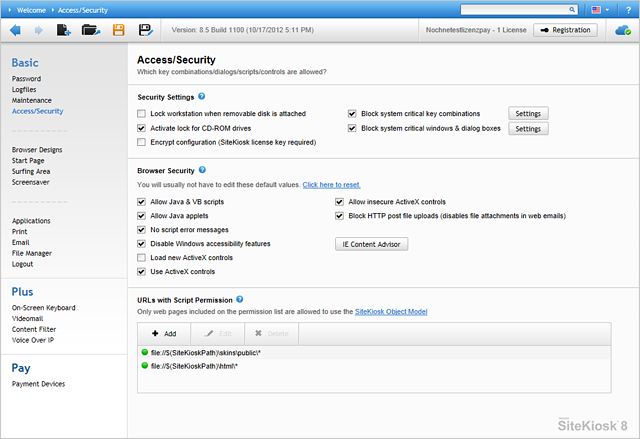Select Content Filter in sidebar

tap(34, 329)
